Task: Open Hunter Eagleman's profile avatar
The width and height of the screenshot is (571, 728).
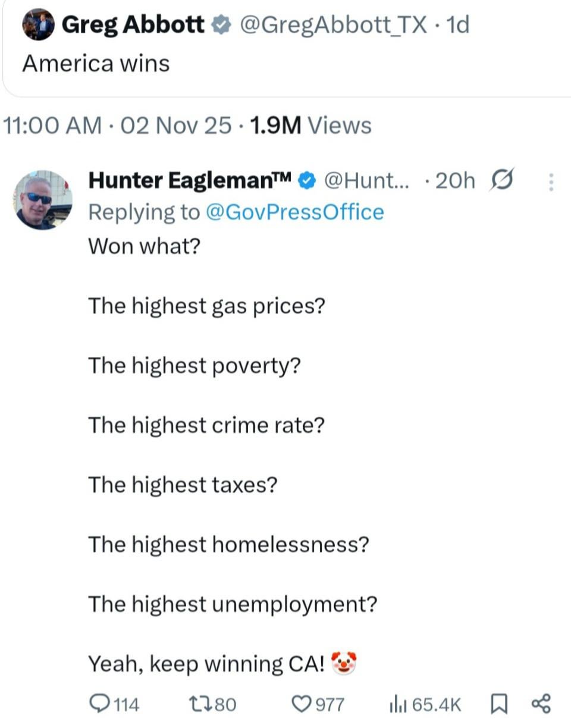Action: (x=43, y=200)
